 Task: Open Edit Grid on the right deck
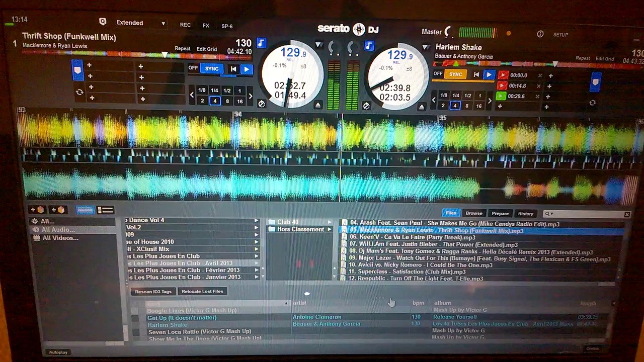coord(605,59)
